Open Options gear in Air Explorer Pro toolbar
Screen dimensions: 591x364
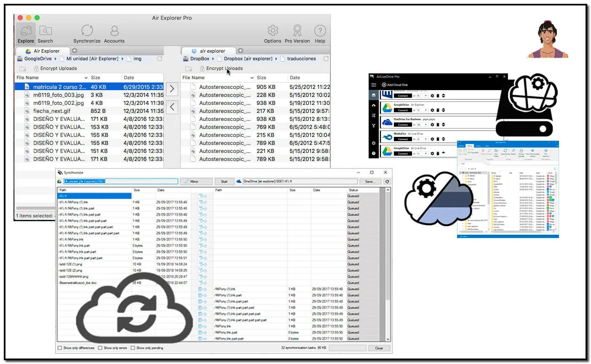[x=273, y=34]
